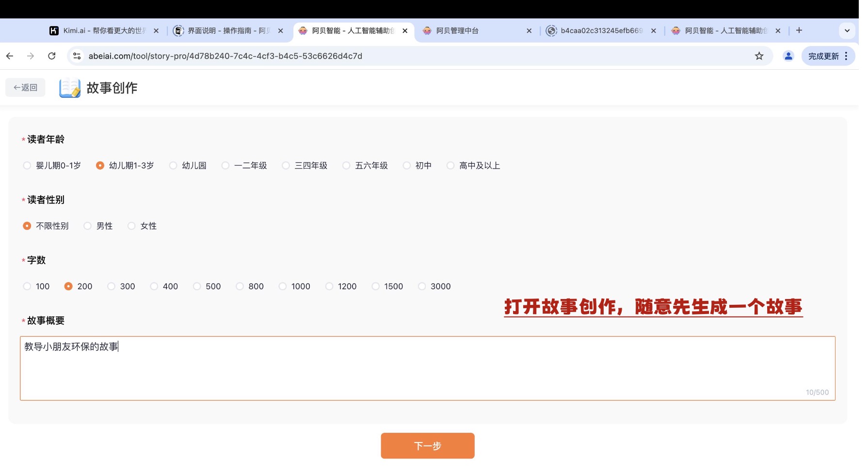
Task: Click the 下一步 button
Action: 428,446
